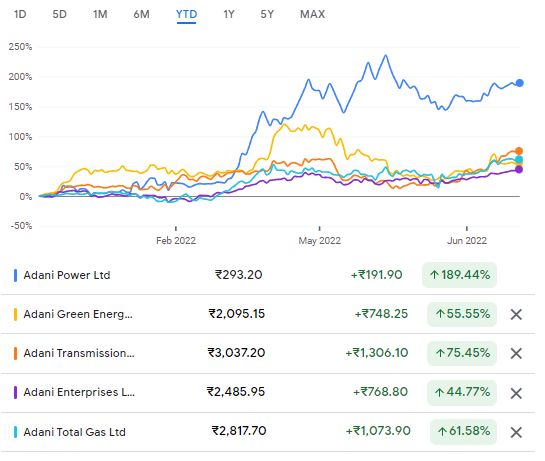Click the -50% y-axis label
Viewport: 545px width, 461px height.
(x=21, y=226)
